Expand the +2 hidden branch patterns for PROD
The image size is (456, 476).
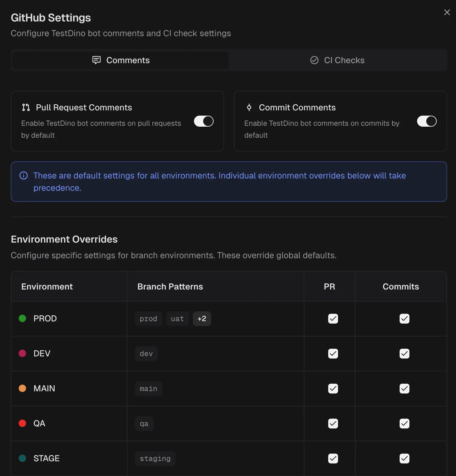(202, 319)
